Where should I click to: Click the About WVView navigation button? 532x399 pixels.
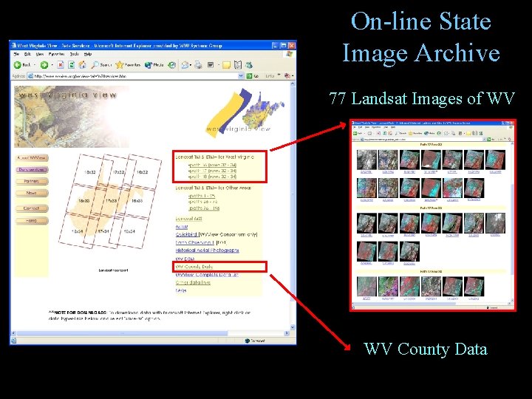[x=32, y=158]
